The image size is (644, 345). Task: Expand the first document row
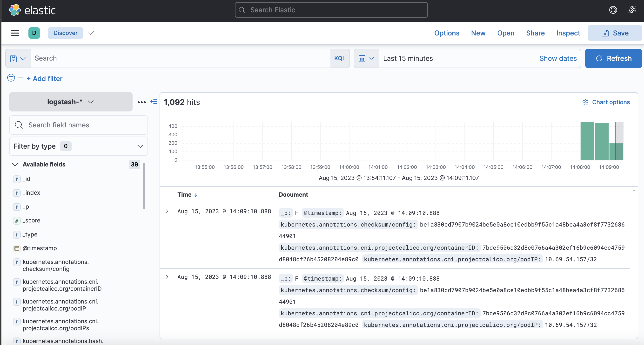pos(167,211)
